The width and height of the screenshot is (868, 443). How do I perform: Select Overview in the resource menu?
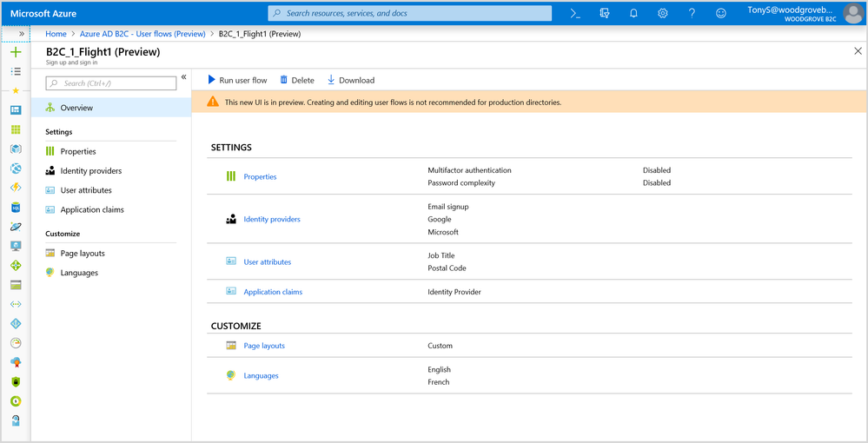(x=111, y=108)
